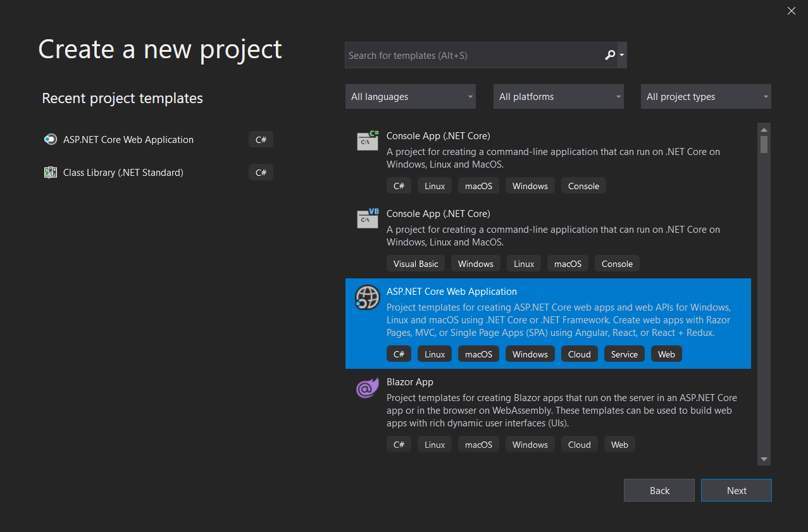Open the All platforms dropdown
808x532 pixels.
558,96
